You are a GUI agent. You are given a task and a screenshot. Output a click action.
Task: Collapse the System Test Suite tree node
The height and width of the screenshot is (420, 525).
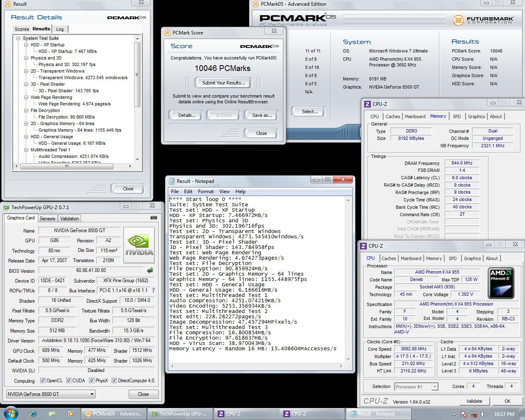point(18,38)
